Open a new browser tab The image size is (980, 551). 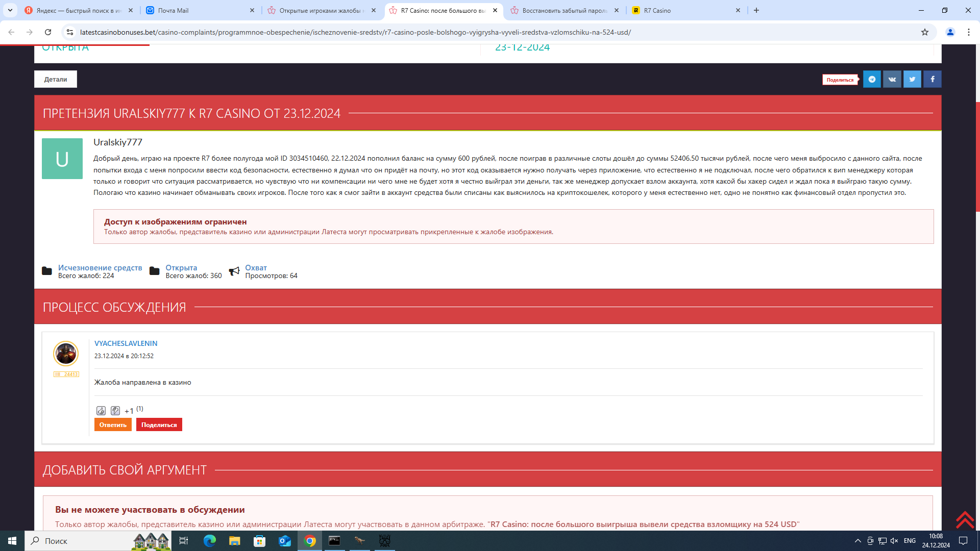click(x=756, y=10)
